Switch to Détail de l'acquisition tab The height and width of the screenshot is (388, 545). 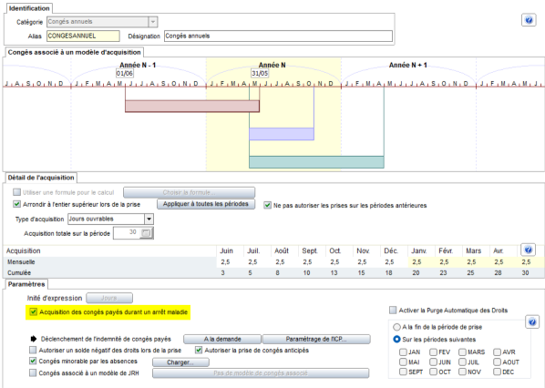[x=41, y=178]
